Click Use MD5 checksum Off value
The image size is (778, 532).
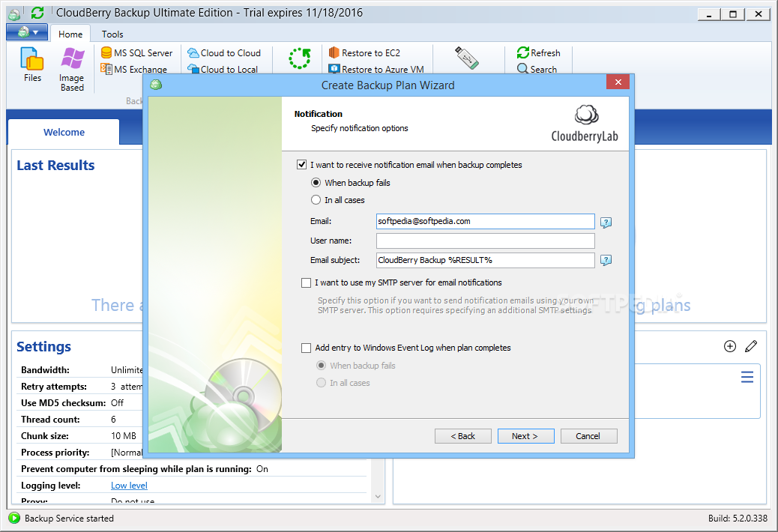click(x=117, y=402)
